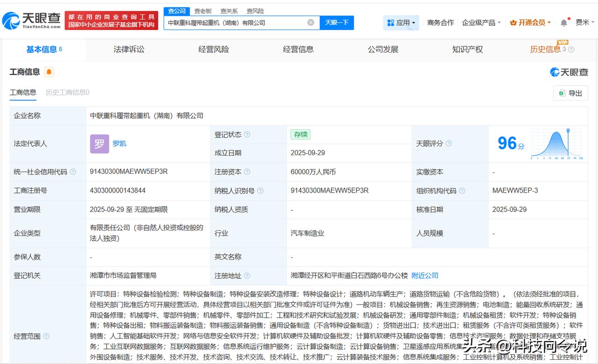Viewport: 598px width, 364px height.
Task: Open the 开通会员 dropdown
Action: pyautogui.click(x=530, y=22)
